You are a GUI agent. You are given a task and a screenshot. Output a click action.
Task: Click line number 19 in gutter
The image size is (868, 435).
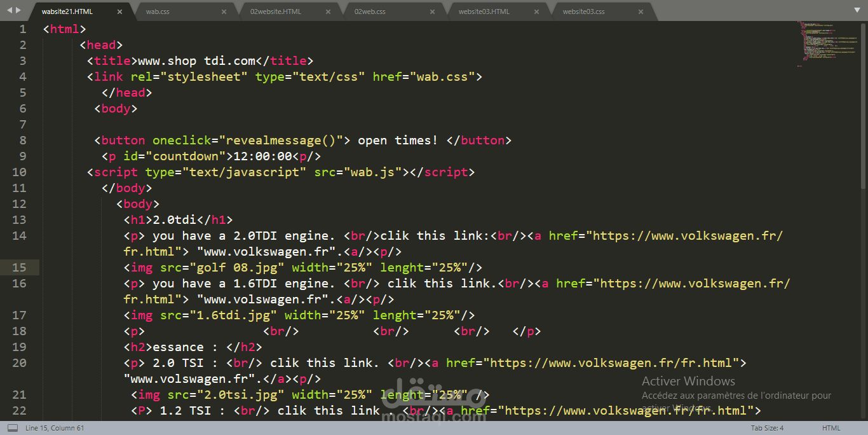pyautogui.click(x=19, y=347)
